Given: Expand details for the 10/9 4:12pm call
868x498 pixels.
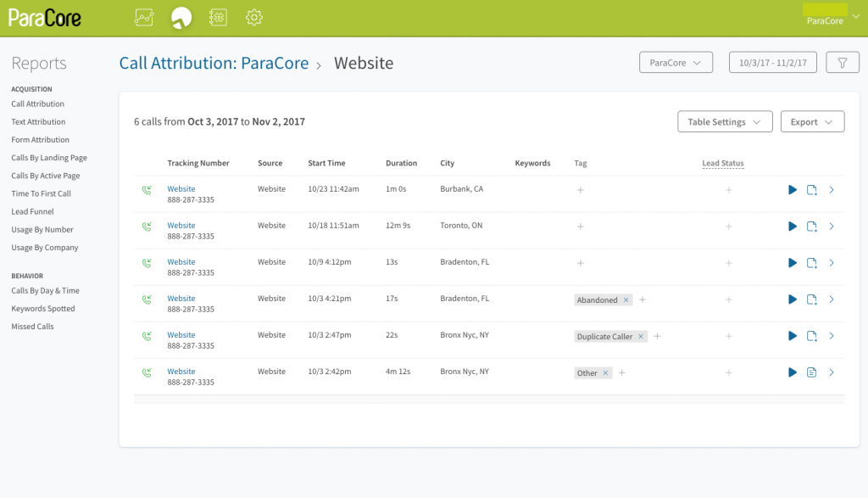Looking at the screenshot, I should (x=832, y=263).
